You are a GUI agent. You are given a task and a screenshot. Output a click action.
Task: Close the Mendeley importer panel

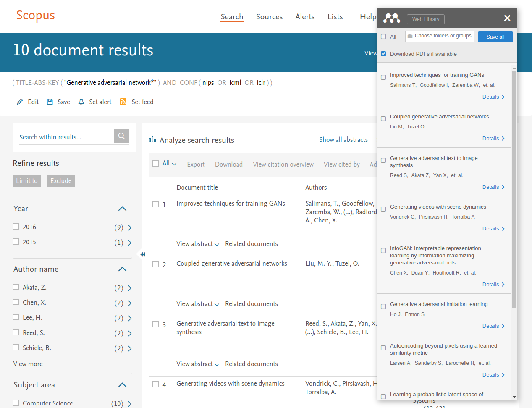pos(507,18)
